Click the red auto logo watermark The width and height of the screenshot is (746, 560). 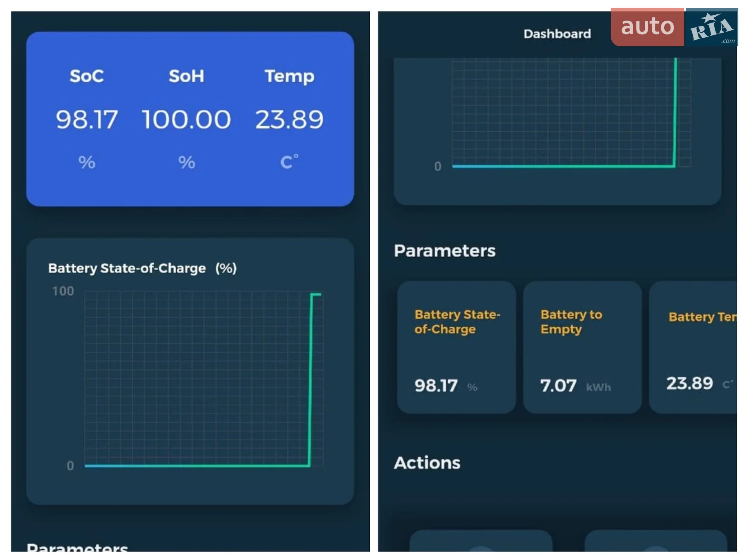[x=647, y=27]
